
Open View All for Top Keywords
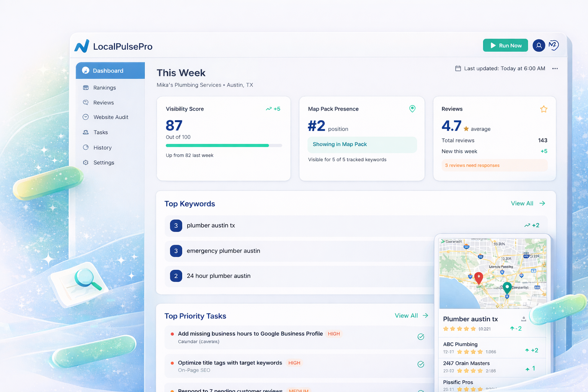[528, 203]
